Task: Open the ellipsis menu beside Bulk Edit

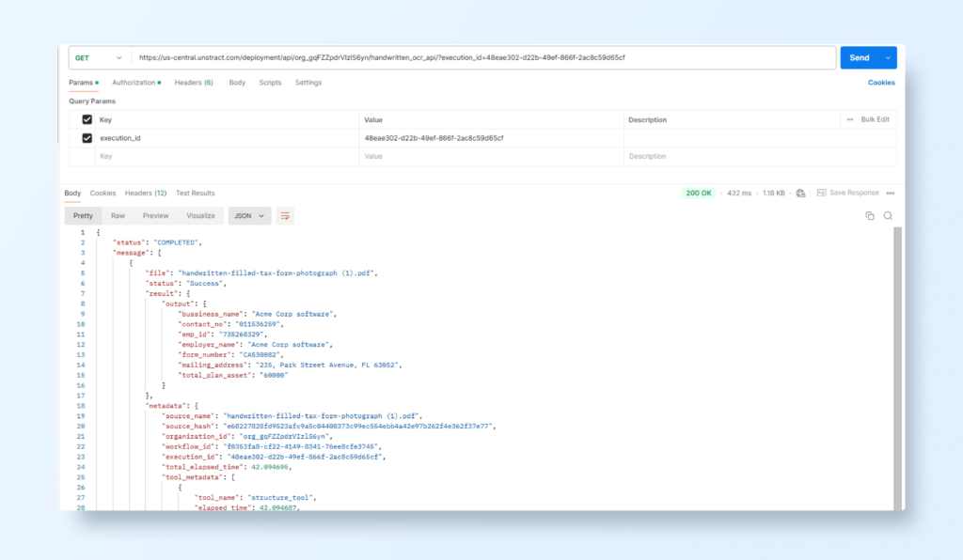Action: [x=850, y=120]
